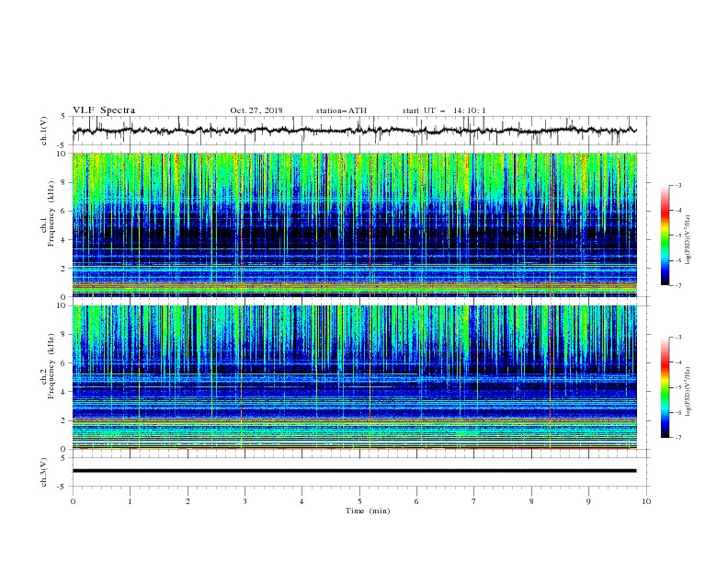Click time axis tick label "7"

click(474, 501)
